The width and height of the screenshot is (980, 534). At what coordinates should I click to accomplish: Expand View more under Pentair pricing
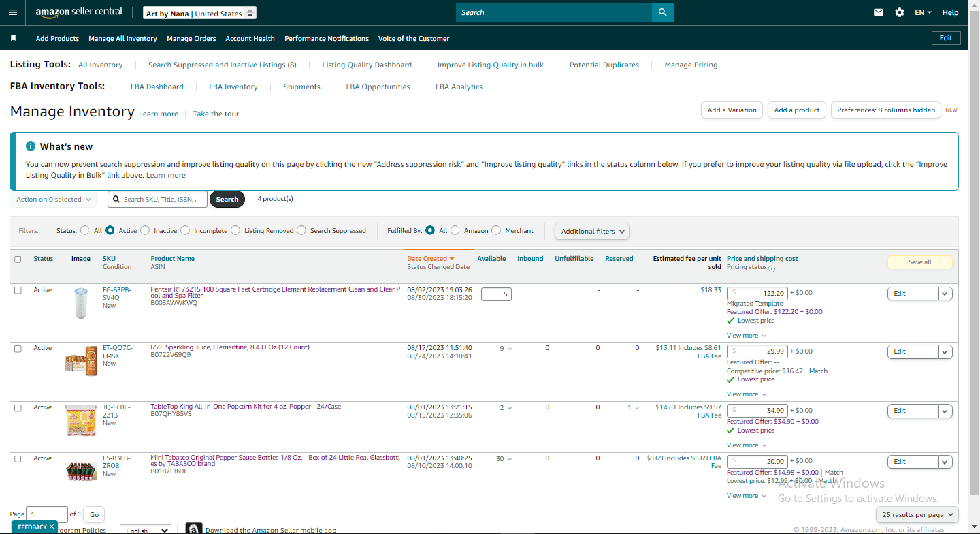(x=747, y=336)
